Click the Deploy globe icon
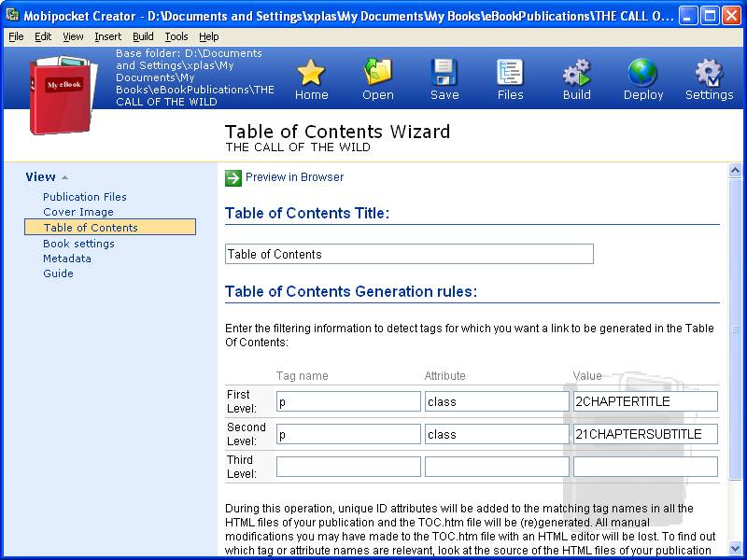 point(642,73)
